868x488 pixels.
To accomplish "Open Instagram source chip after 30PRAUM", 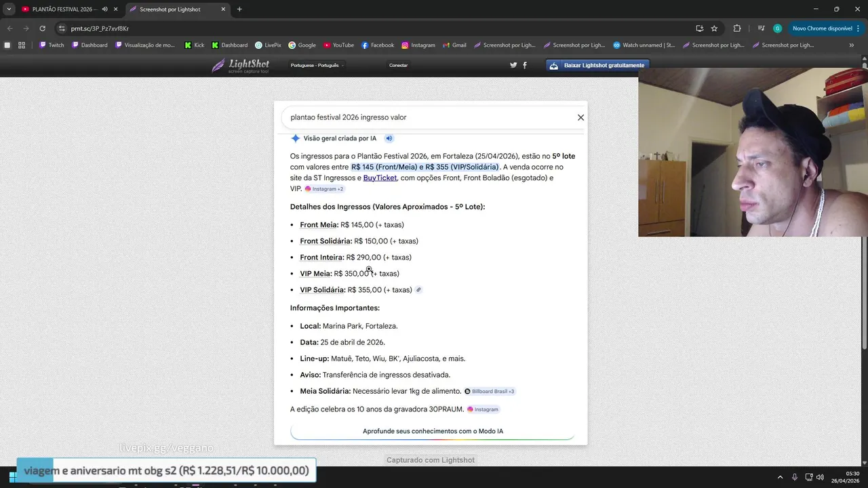I will pyautogui.click(x=483, y=409).
